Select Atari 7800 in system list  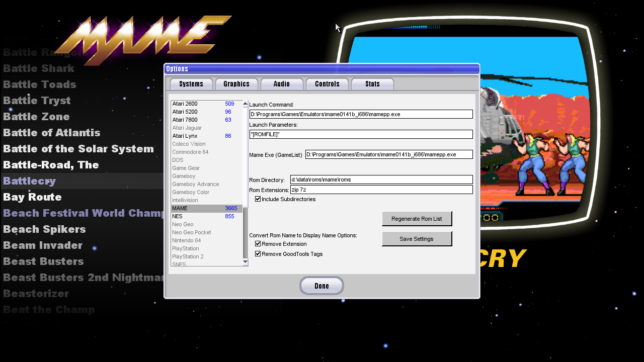pyautogui.click(x=207, y=120)
